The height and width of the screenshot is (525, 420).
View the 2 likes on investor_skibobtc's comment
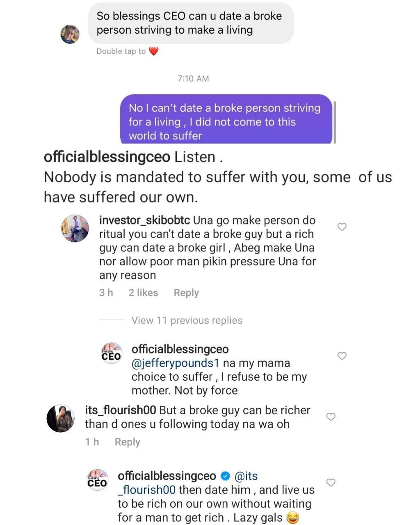143,293
